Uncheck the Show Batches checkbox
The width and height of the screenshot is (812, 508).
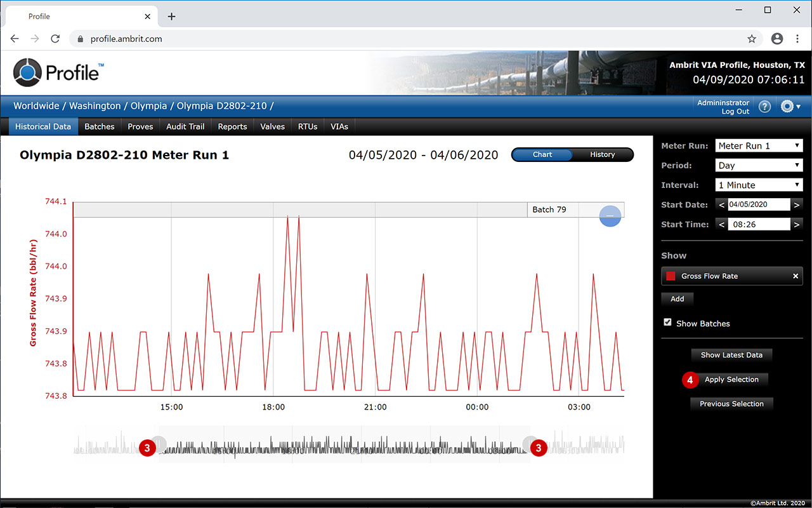[667, 323]
